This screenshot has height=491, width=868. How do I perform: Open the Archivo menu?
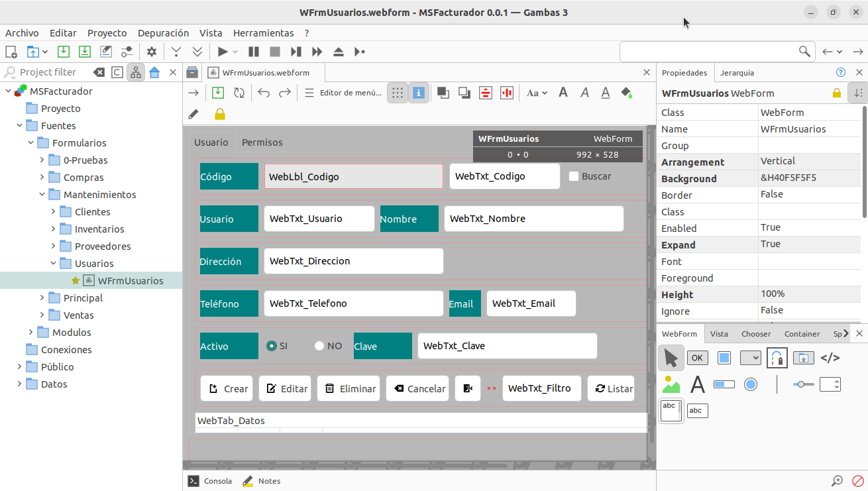(22, 32)
